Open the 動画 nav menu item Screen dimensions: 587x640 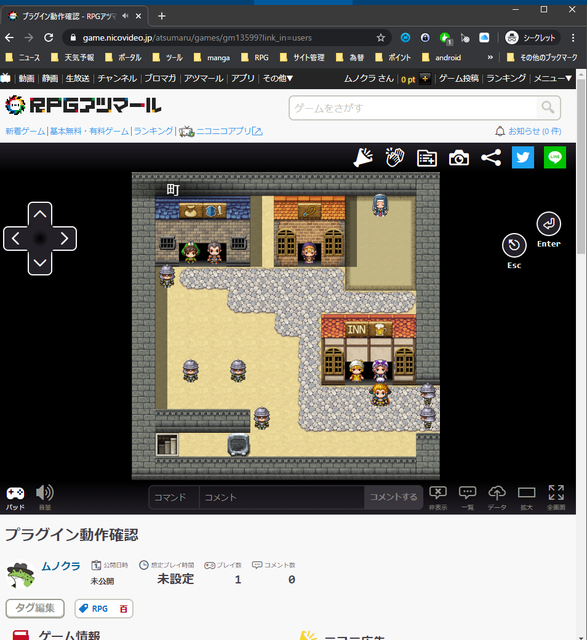[x=27, y=78]
